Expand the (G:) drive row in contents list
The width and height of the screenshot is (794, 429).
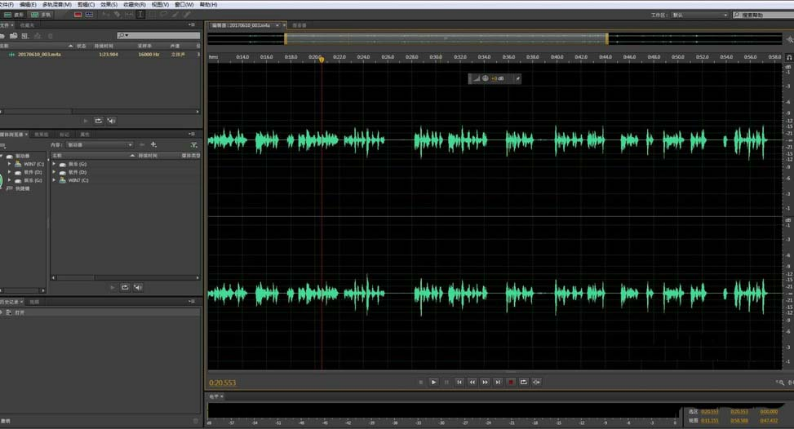pyautogui.click(x=54, y=164)
